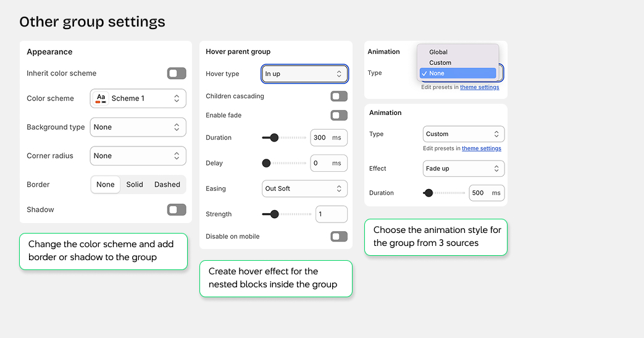Select the checked None menu option
Screen dimensions: 644x338
[458, 74]
